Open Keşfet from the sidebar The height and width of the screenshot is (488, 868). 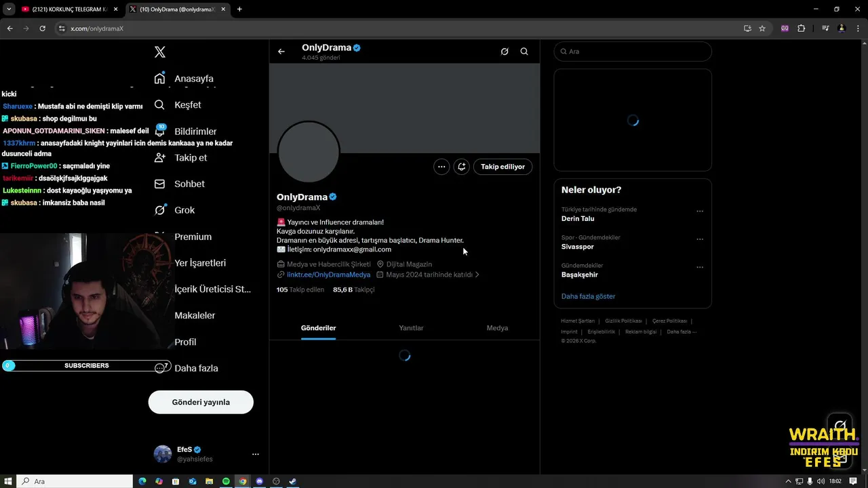click(178, 105)
